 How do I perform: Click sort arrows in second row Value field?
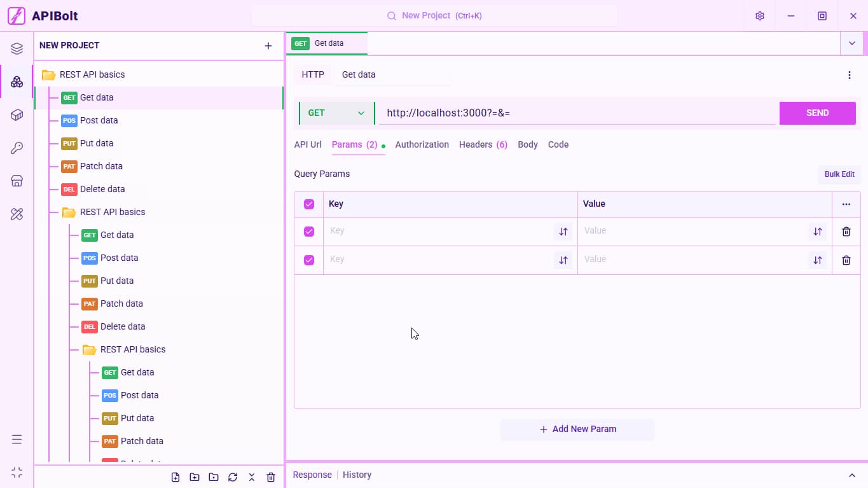[x=818, y=260]
